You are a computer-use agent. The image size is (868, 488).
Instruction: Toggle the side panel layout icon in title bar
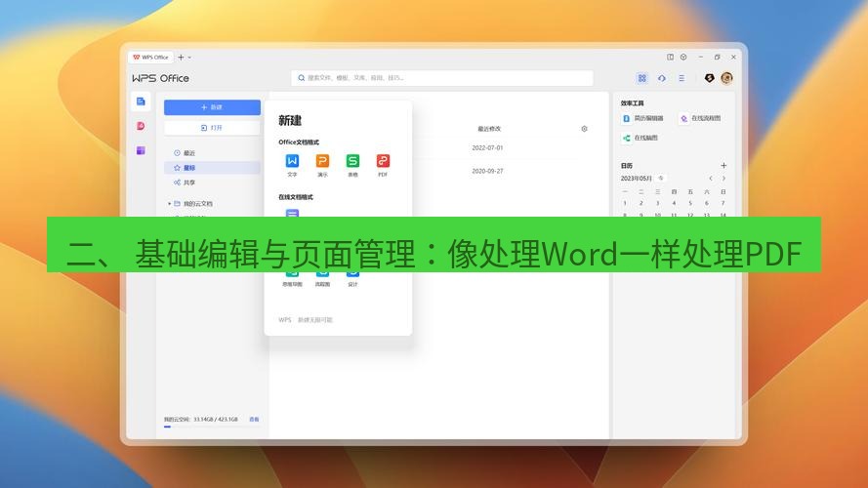tap(671, 57)
